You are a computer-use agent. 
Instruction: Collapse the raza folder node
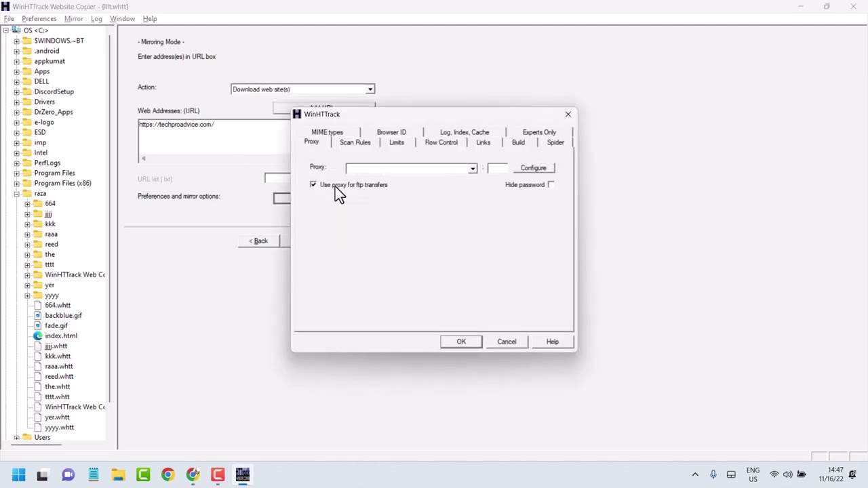point(17,193)
